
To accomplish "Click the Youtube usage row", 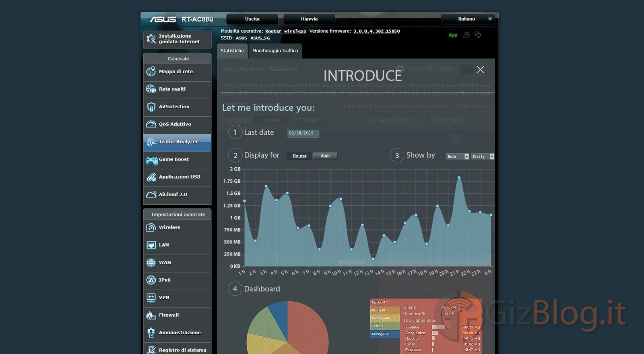I will 442,327.
